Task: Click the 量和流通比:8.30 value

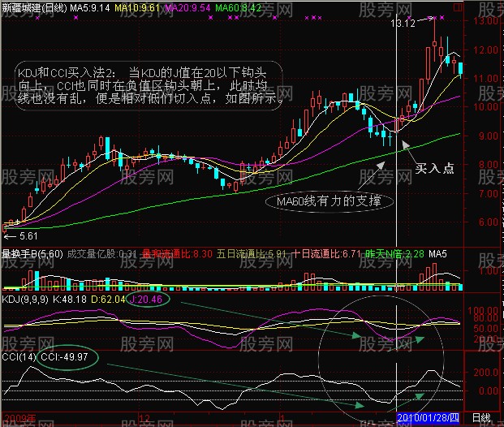Action: pyautogui.click(x=177, y=254)
